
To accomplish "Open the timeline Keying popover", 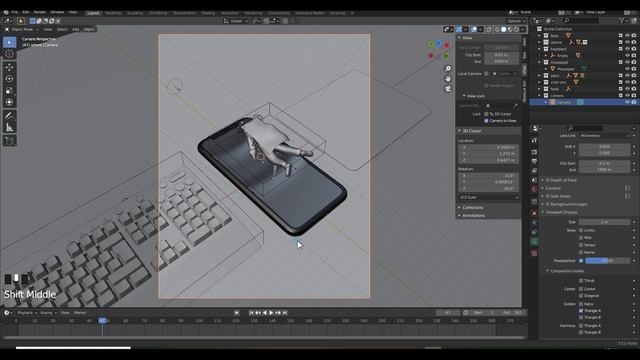I will pos(48,313).
